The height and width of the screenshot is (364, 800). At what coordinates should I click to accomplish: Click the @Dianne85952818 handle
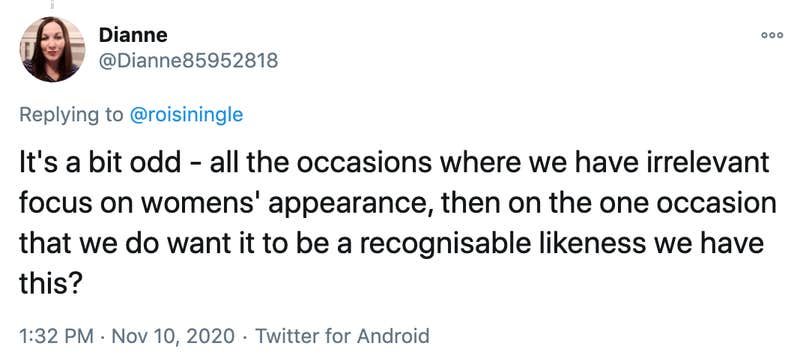click(x=188, y=61)
